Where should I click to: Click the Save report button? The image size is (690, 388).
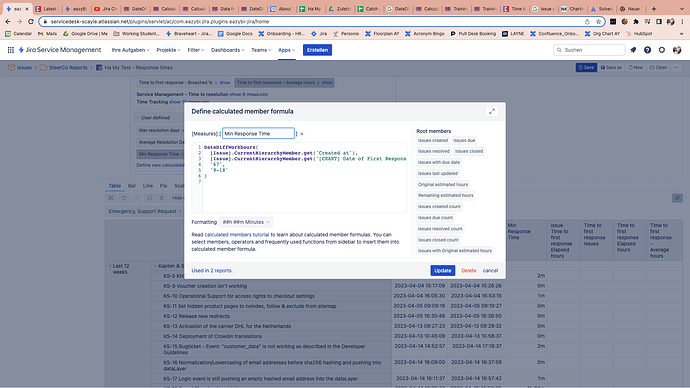click(x=586, y=68)
